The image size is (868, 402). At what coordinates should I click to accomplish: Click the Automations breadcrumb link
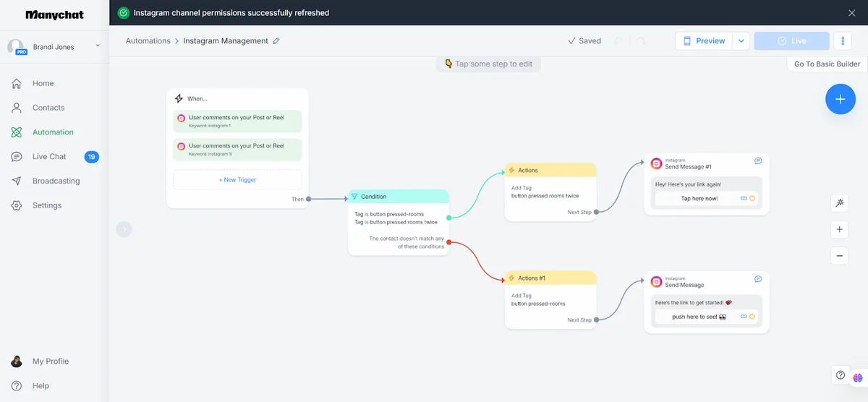(148, 41)
